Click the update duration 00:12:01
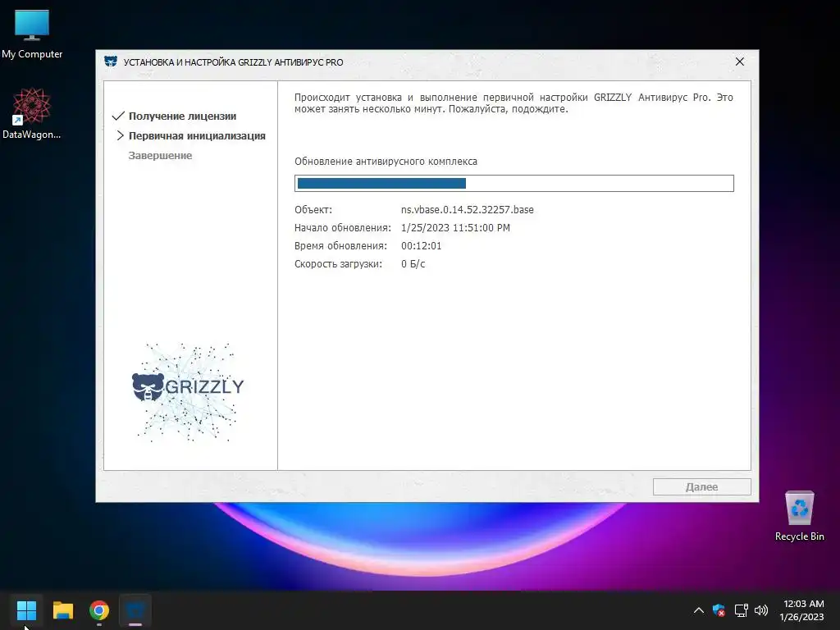Viewport: 840px width, 630px height. (x=421, y=246)
